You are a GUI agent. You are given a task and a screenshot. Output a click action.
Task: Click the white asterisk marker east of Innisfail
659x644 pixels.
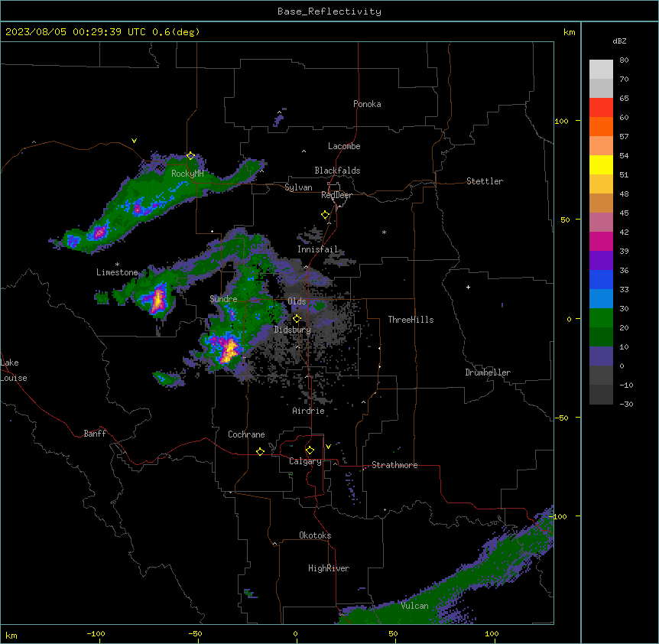tap(384, 233)
